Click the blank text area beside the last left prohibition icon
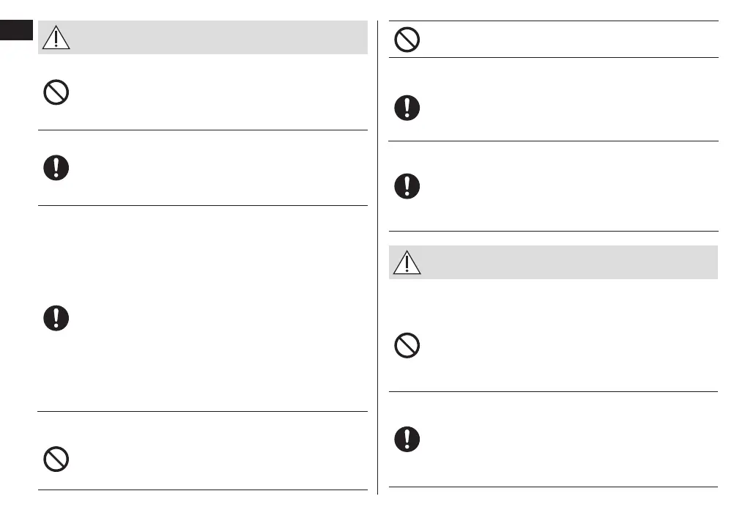This screenshot has width=756, height=532. (x=220, y=459)
